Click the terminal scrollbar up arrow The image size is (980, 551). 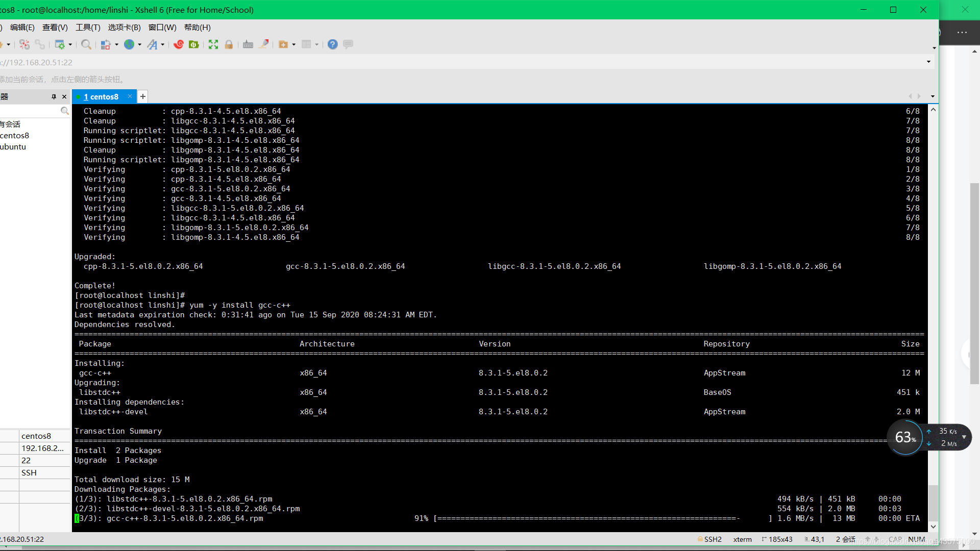[933, 110]
